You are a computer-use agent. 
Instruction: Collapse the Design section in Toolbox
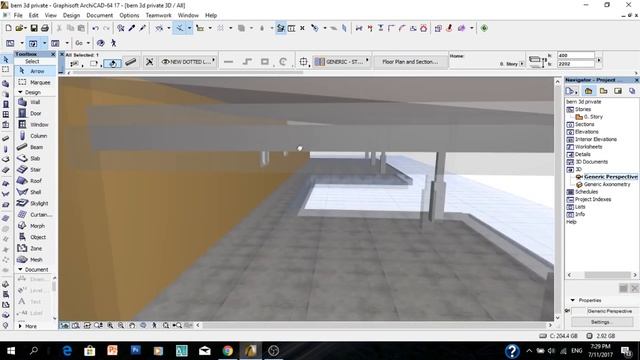coord(20,92)
